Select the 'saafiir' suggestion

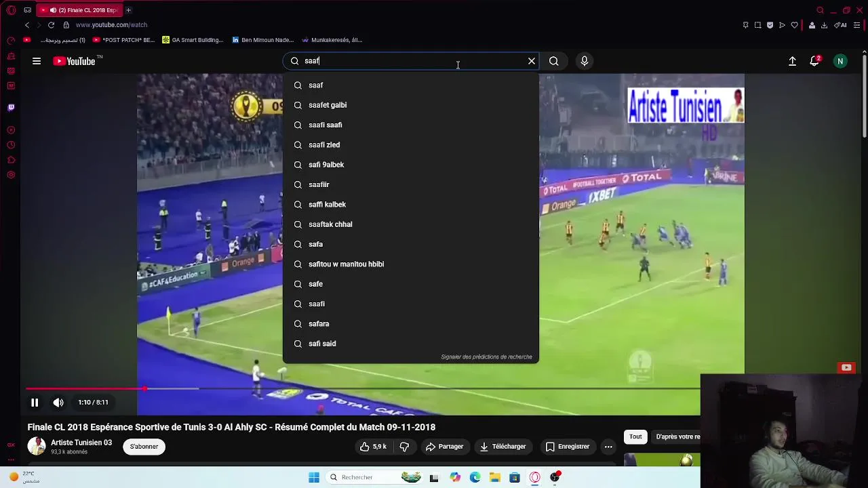pos(411,184)
